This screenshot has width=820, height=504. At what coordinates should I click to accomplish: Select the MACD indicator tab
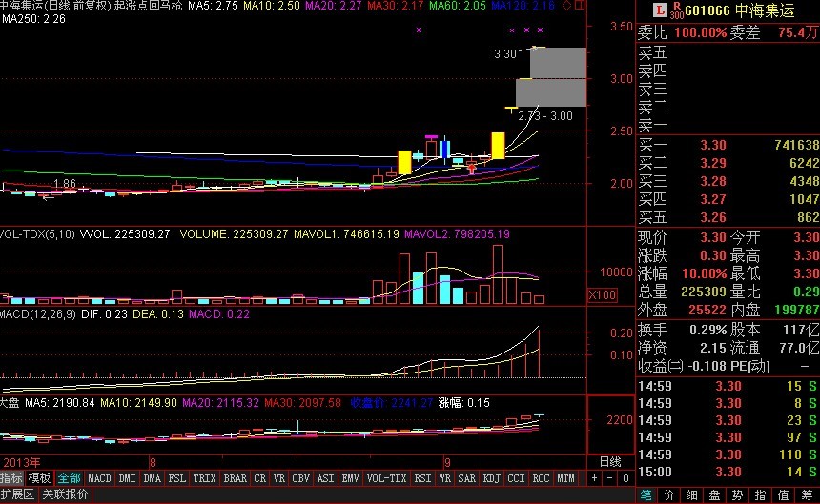(x=99, y=478)
